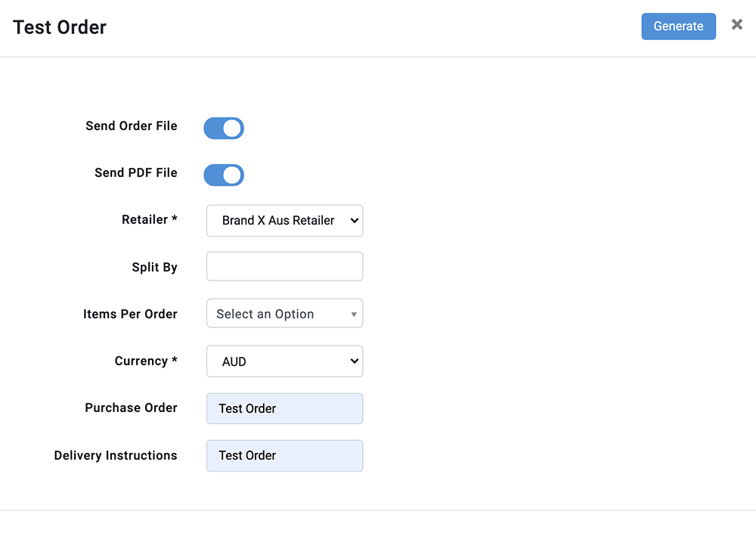Toggle the Send Order File switch
This screenshot has height=536, width=756.
point(224,129)
